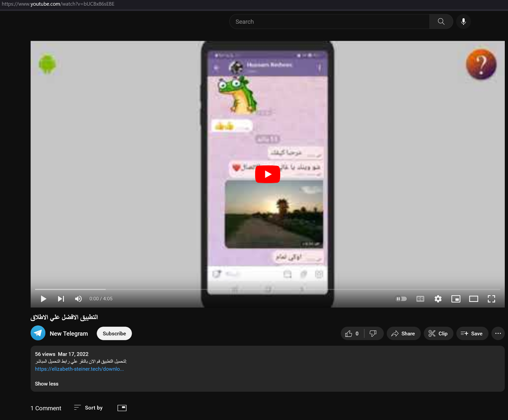This screenshot has width=508, height=420.
Task: Mute the video volume
Action: coord(78,299)
